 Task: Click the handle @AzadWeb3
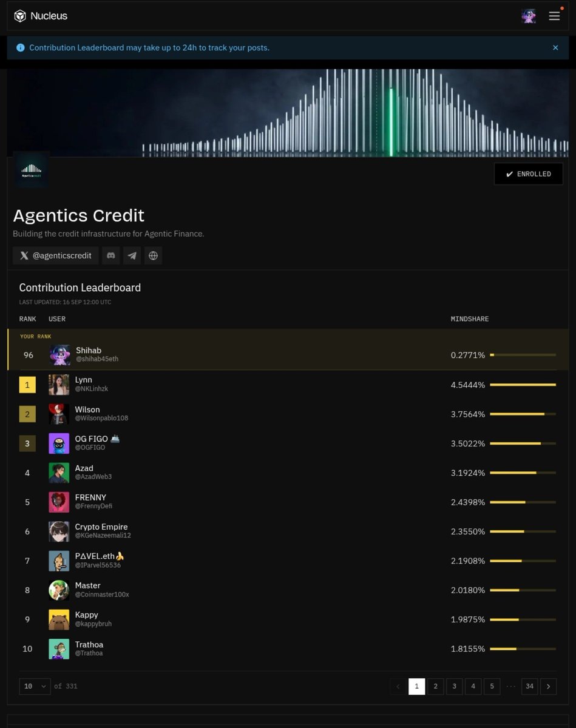pyautogui.click(x=93, y=477)
